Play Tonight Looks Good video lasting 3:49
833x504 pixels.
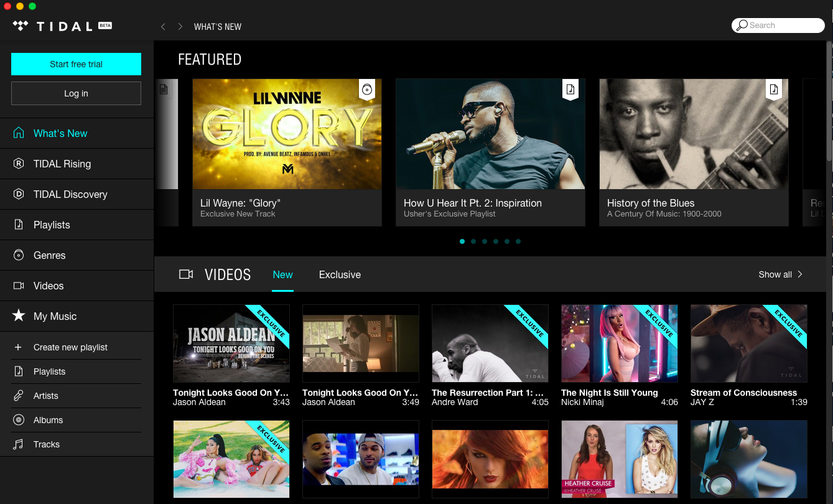point(361,343)
